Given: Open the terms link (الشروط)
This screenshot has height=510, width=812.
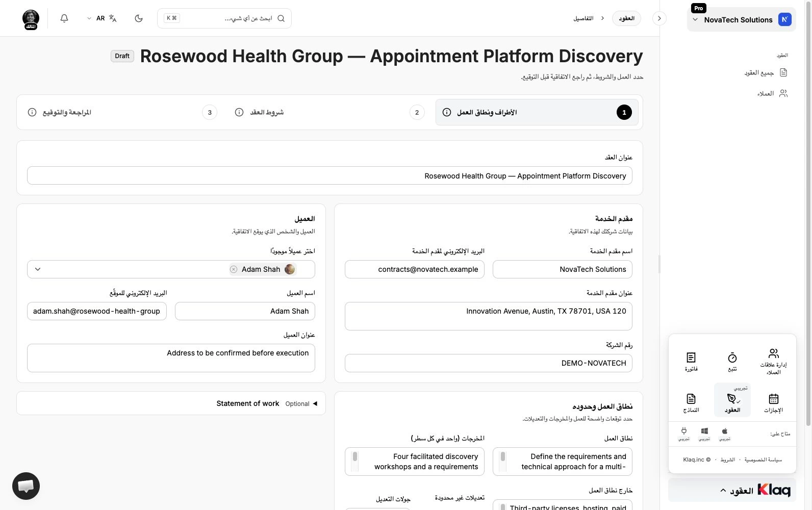Looking at the screenshot, I should pos(728,460).
